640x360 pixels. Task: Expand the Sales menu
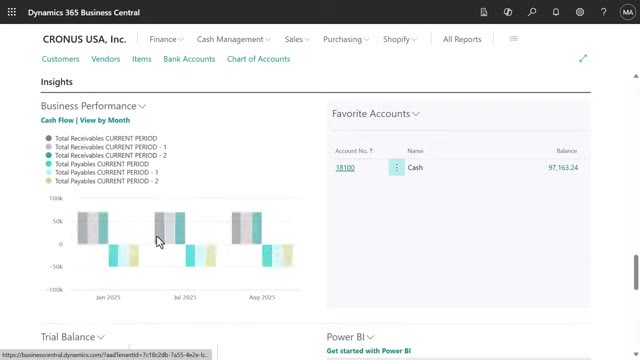click(x=297, y=39)
